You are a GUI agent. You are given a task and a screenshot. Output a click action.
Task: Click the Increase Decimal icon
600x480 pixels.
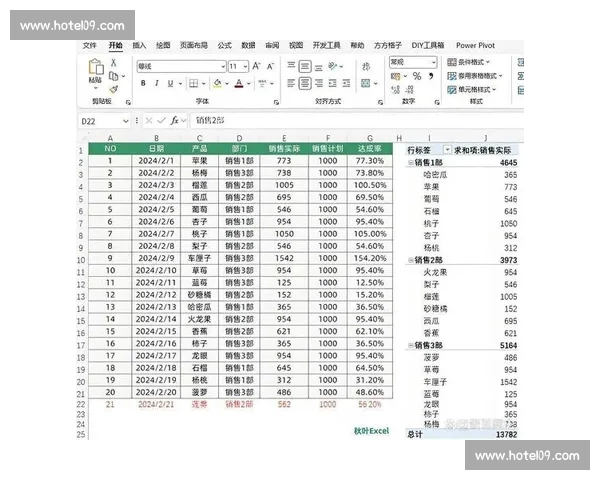396,90
